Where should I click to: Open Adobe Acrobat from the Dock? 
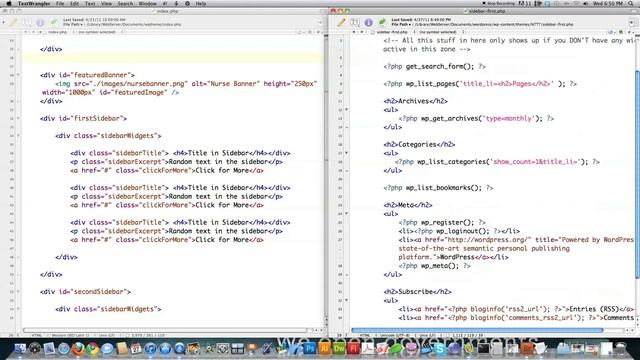367,349
